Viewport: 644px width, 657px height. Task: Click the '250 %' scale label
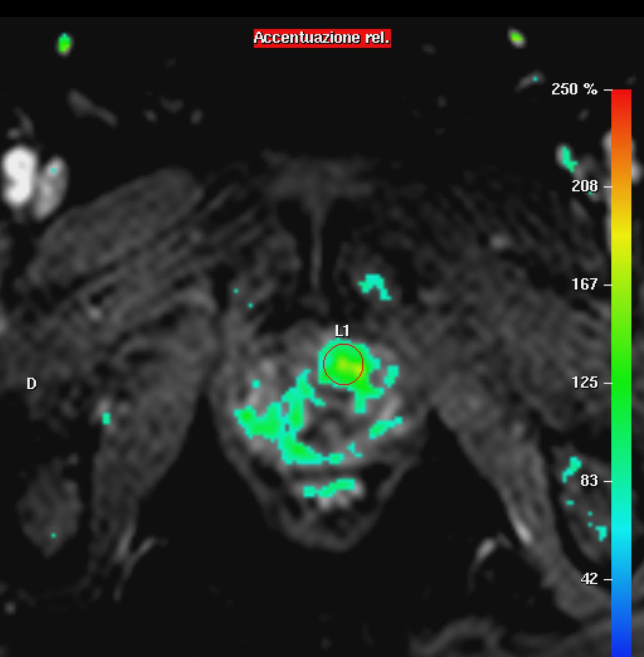[574, 89]
